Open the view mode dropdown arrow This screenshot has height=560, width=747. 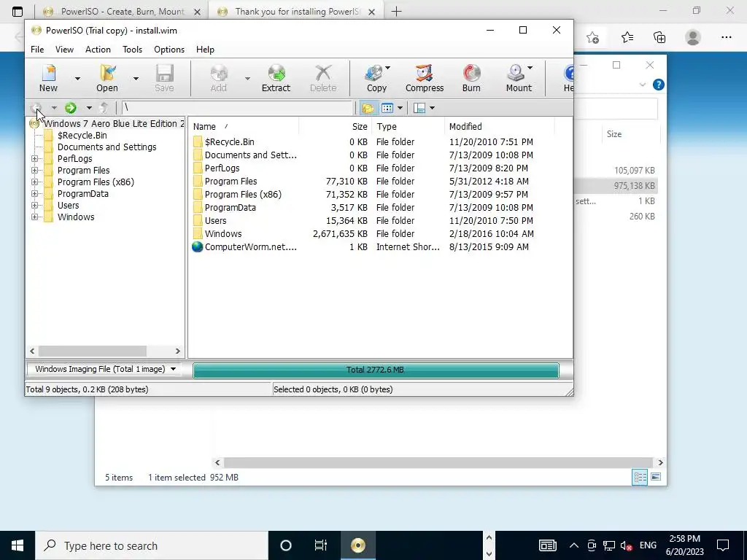pos(400,108)
